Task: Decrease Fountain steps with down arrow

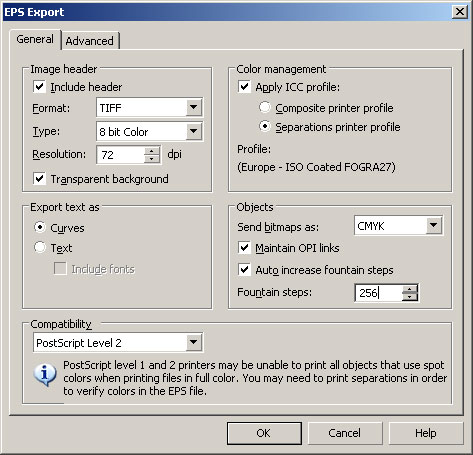Action: pyautogui.click(x=410, y=297)
